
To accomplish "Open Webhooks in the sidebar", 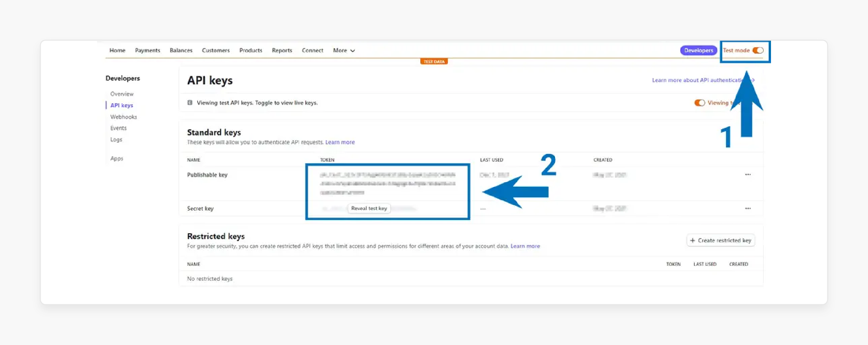I will click(124, 117).
